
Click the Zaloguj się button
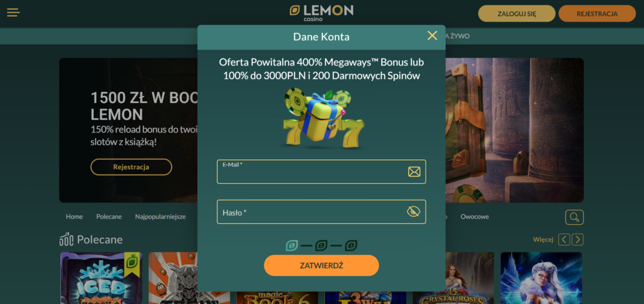coord(517,13)
